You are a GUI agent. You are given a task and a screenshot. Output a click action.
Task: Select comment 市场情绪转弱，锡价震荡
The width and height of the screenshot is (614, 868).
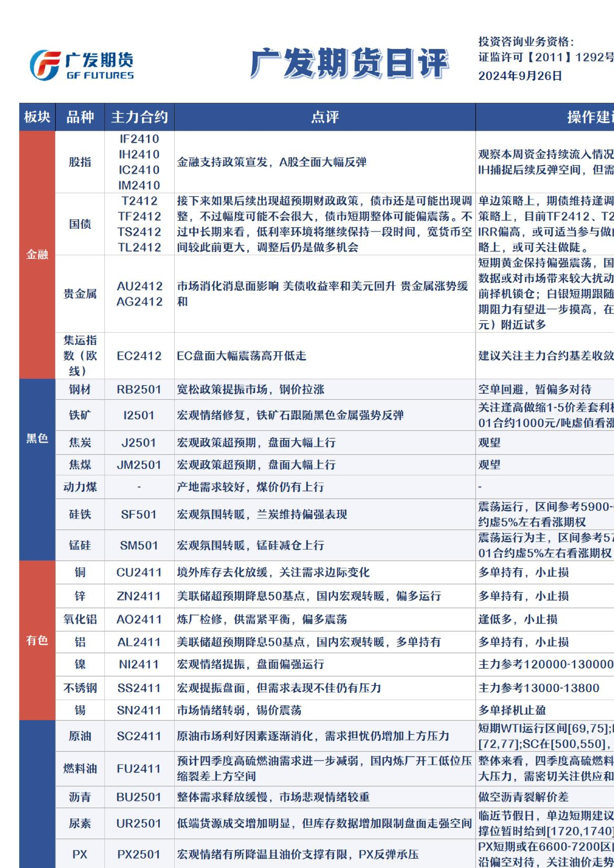239,710
